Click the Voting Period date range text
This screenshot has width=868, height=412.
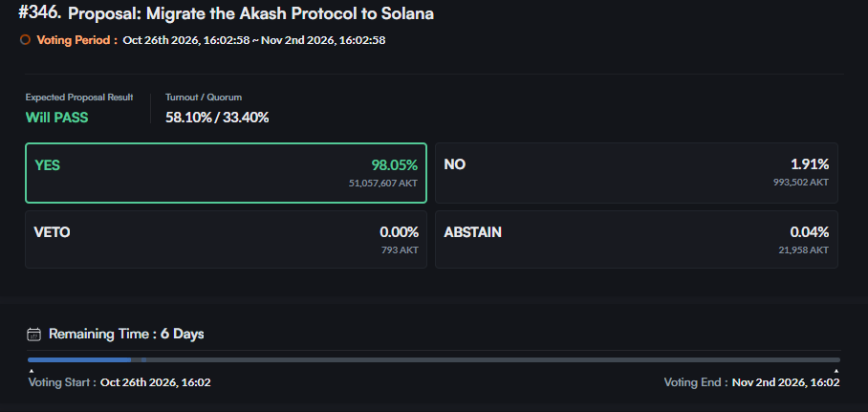(x=254, y=40)
